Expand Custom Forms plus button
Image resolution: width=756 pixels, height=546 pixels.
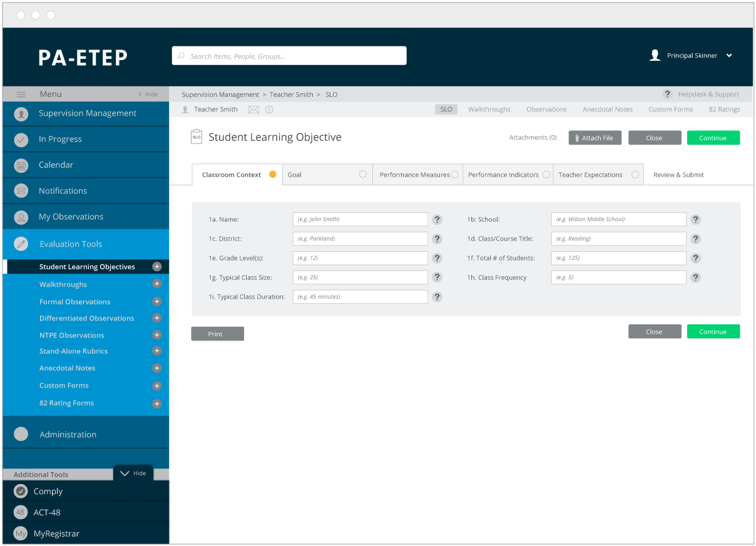[157, 386]
